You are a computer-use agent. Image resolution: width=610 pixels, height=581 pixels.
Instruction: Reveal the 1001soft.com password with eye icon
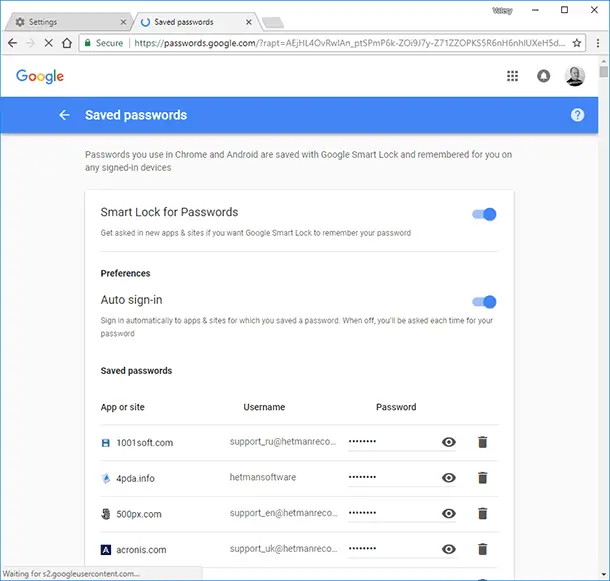point(449,442)
